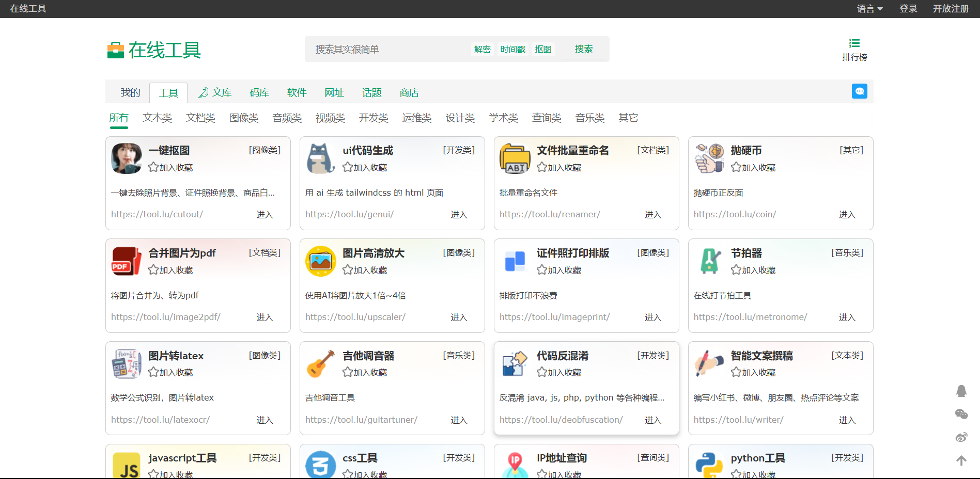Click the back-to-top arrow icon
This screenshot has height=479, width=980.
961,460
